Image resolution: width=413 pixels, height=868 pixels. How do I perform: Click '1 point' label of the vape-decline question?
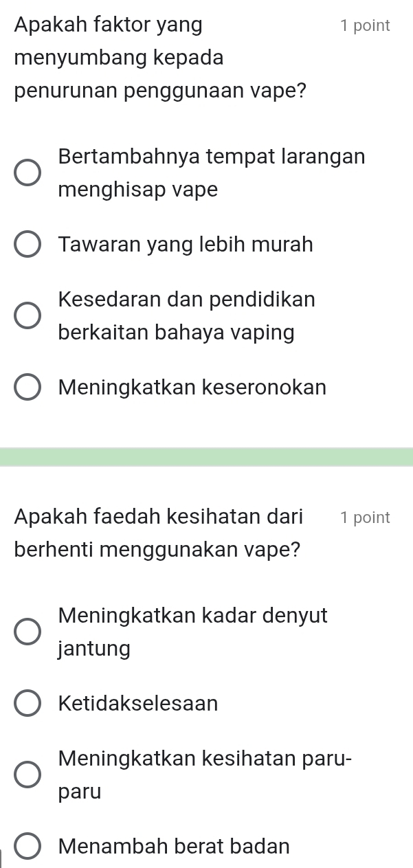pos(364,26)
